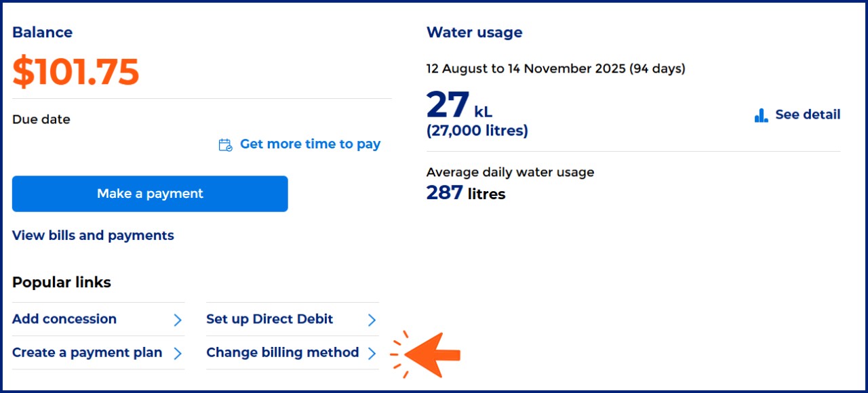Click the arrow beside Set up Direct Debit
The image size is (868, 393).
click(x=372, y=320)
